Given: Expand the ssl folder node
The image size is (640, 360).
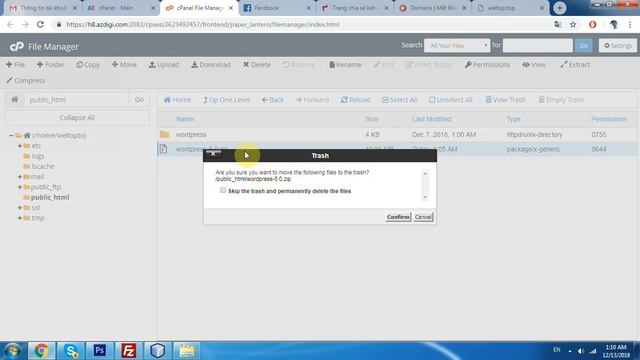Looking at the screenshot, I should (20, 208).
